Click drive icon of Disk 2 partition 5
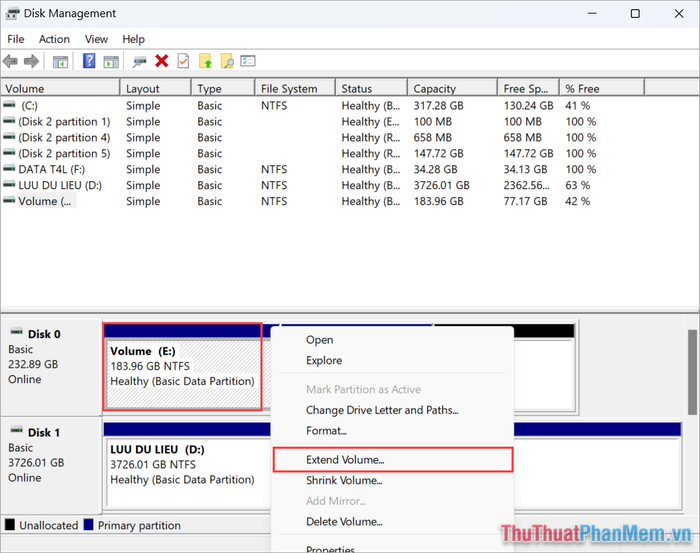The height and width of the screenshot is (553, 700). [9, 153]
